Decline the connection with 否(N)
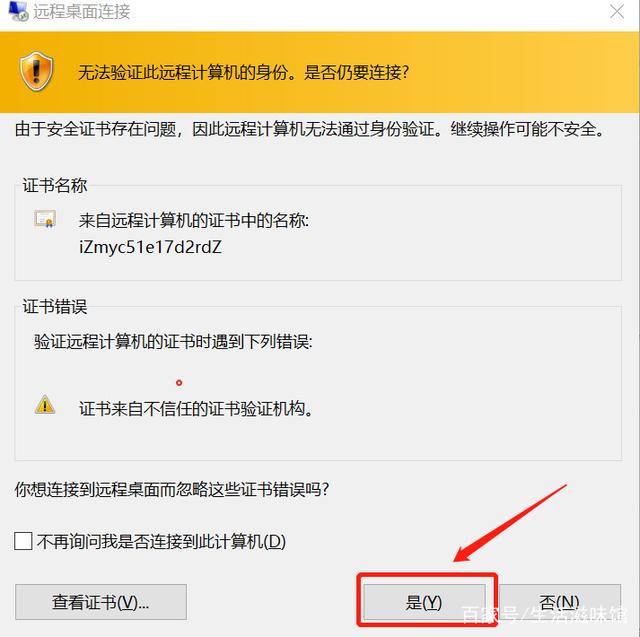Image resolution: width=640 pixels, height=637 pixels. (560, 602)
